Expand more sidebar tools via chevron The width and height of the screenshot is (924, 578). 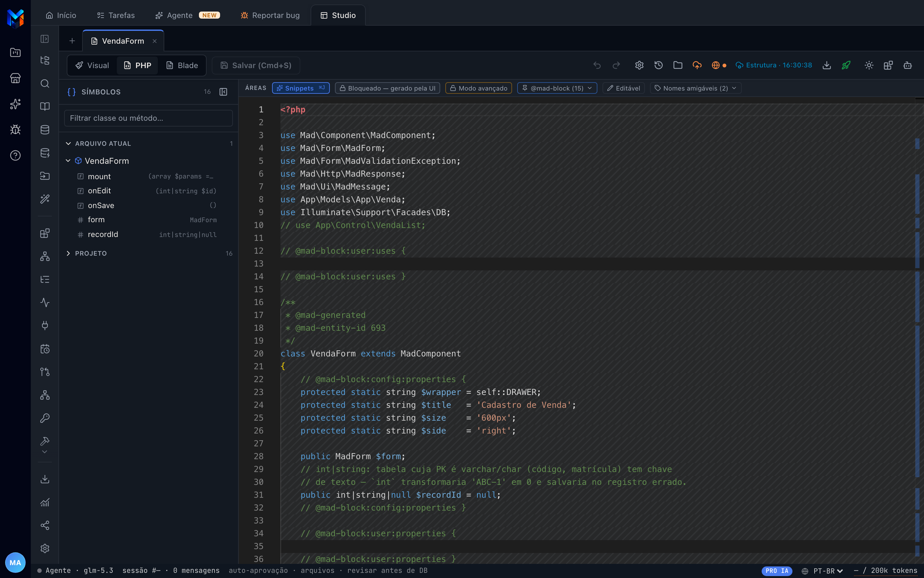[x=45, y=452]
